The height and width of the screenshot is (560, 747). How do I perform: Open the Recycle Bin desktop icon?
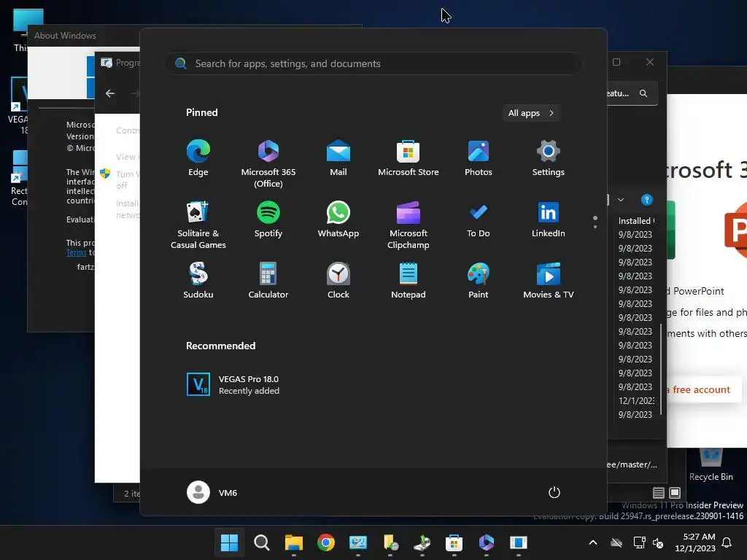pyautogui.click(x=711, y=464)
